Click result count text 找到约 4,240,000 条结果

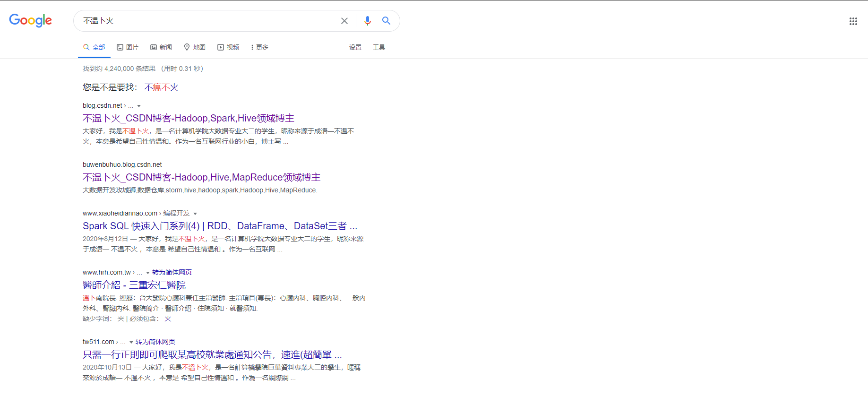[119, 69]
